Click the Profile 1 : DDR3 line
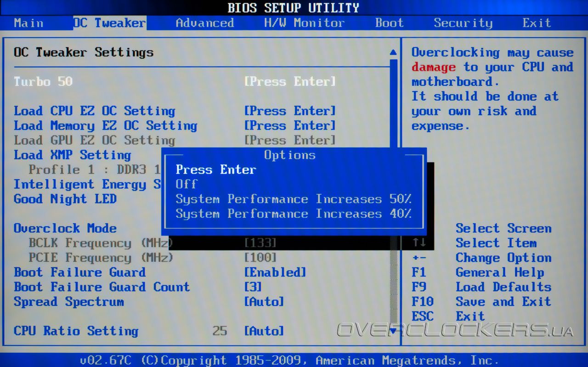This screenshot has height=367, width=588. coord(95,169)
